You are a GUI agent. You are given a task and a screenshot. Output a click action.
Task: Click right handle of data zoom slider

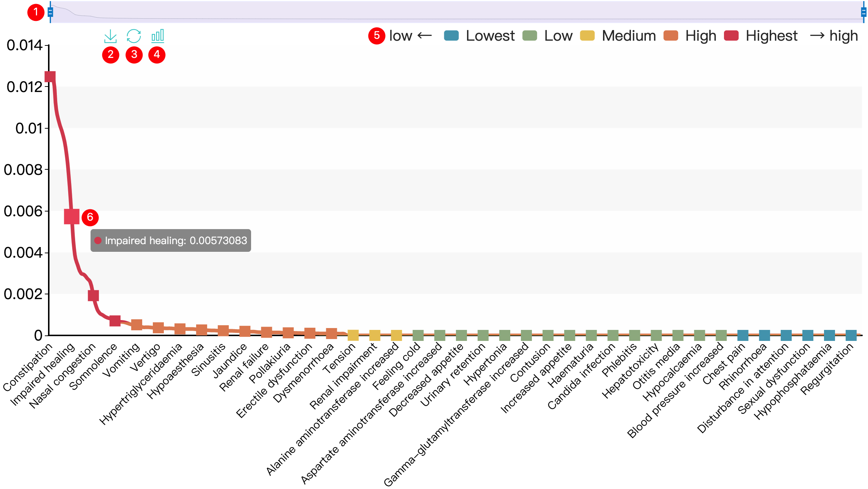click(x=864, y=12)
